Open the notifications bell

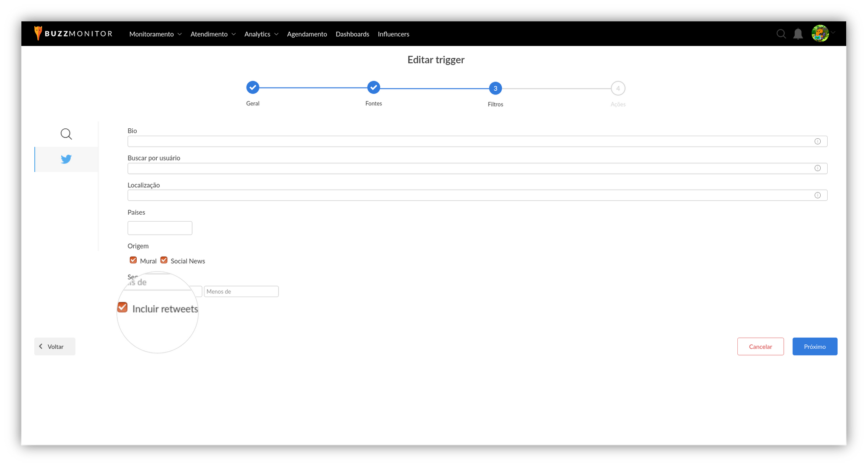pos(798,34)
